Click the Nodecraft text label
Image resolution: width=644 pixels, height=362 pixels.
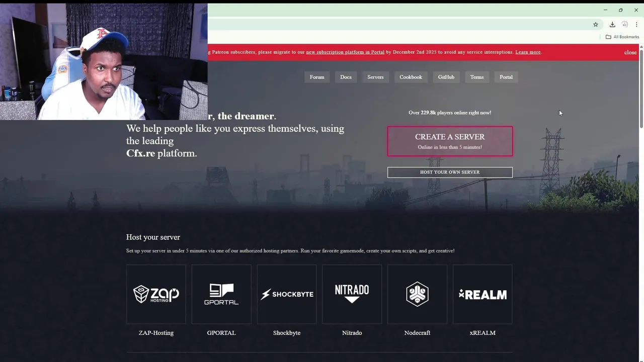[x=417, y=333]
